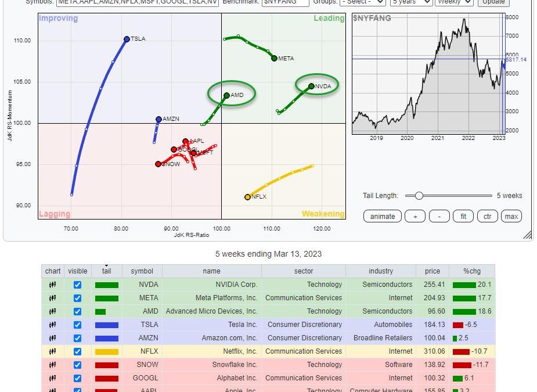
Task: Click the TSLA data point on the graph
Action: pos(127,39)
